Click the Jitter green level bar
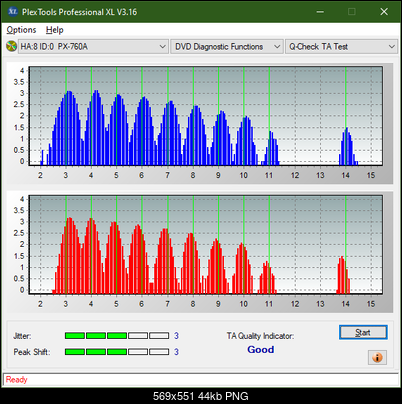The image size is (402, 404). [117, 336]
